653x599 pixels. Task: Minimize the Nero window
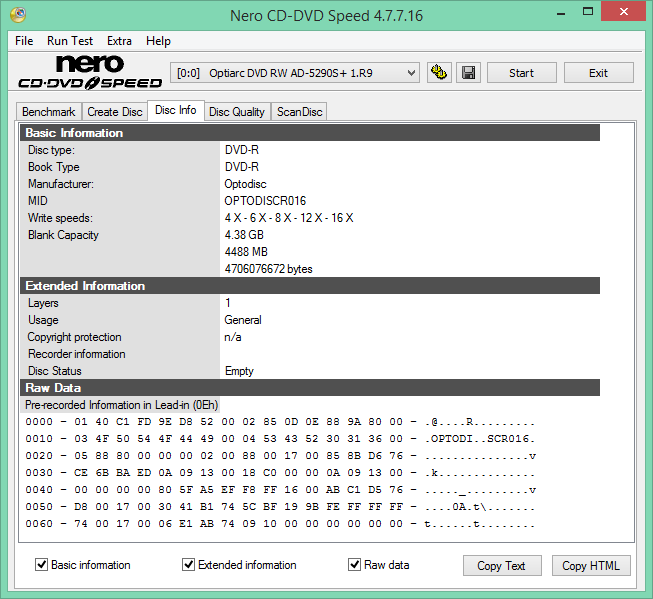click(x=561, y=12)
